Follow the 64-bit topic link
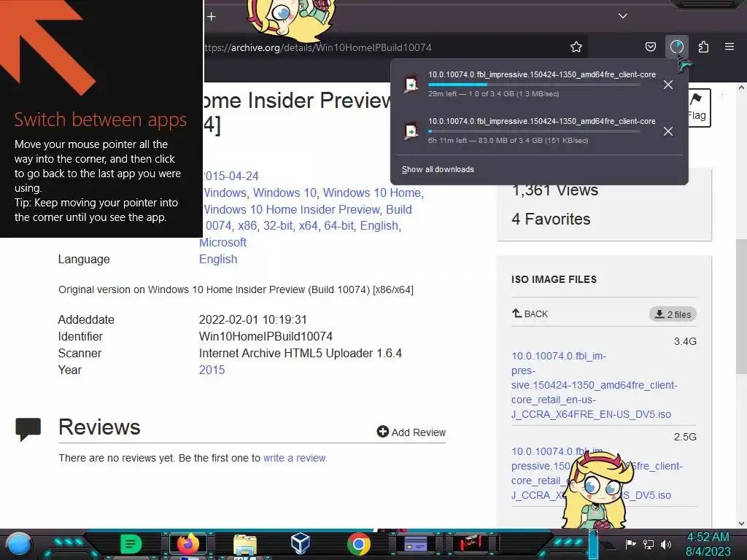 (x=338, y=226)
